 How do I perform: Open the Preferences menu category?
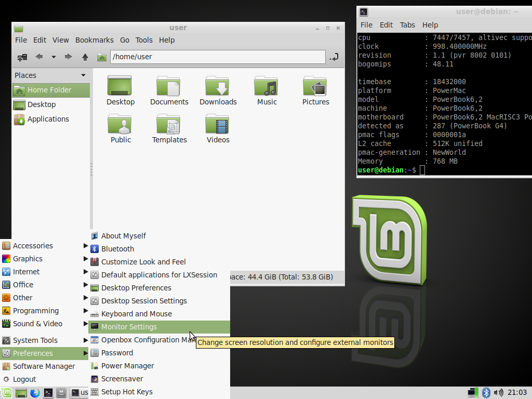click(x=44, y=353)
